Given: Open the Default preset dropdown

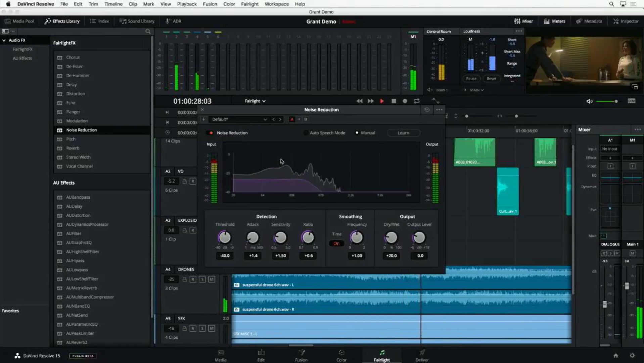Looking at the screenshot, I should [239, 119].
